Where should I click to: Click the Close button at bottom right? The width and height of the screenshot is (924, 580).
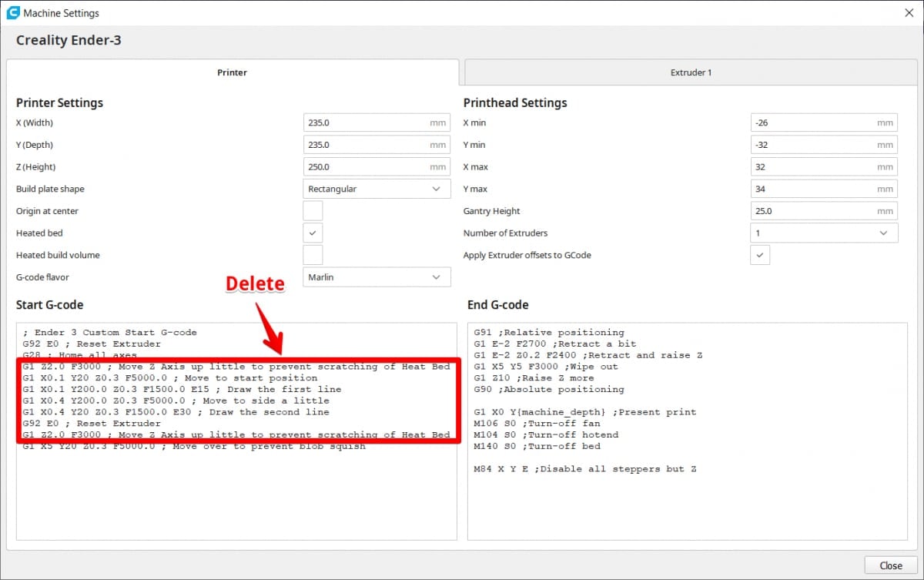pos(891,565)
